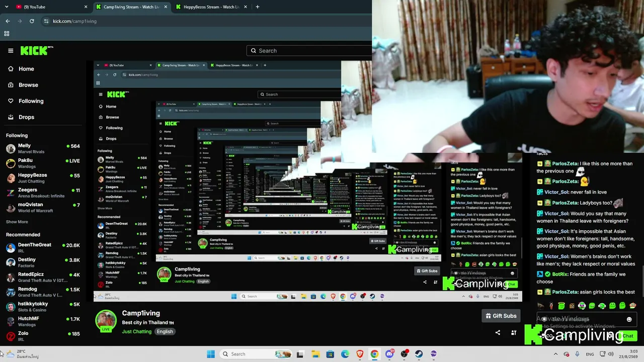Open recommended channel hstikkytokky
The height and width of the screenshot is (362, 644).
pyautogui.click(x=43, y=307)
